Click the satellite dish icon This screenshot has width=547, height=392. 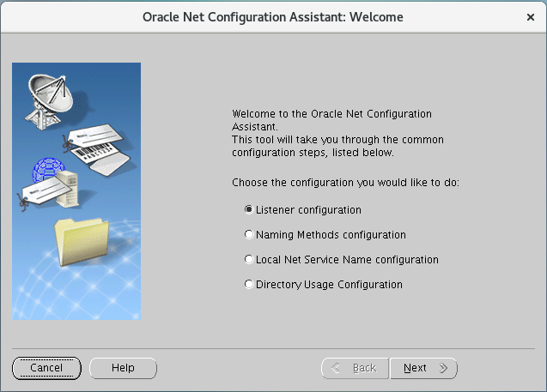[49, 101]
